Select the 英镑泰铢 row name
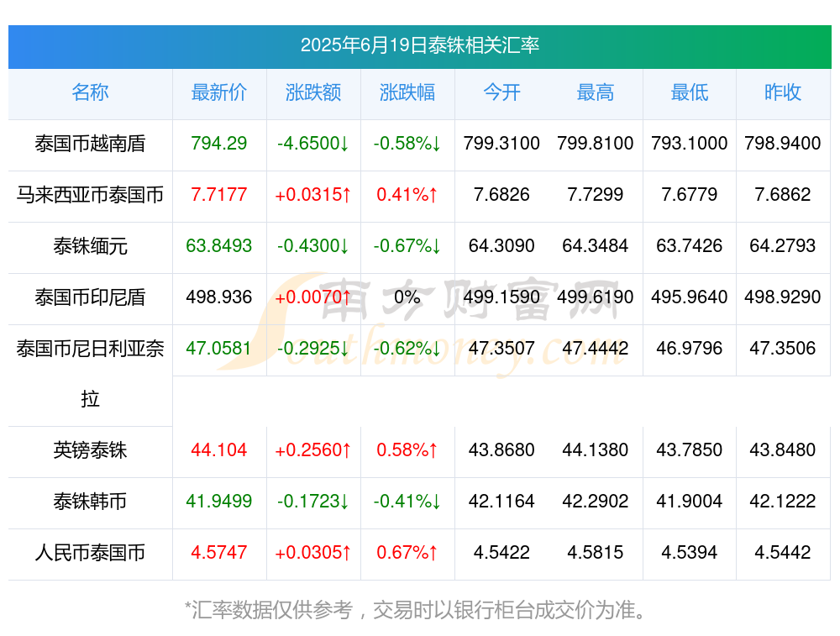Screen dimensions: 840x636 tap(90, 450)
